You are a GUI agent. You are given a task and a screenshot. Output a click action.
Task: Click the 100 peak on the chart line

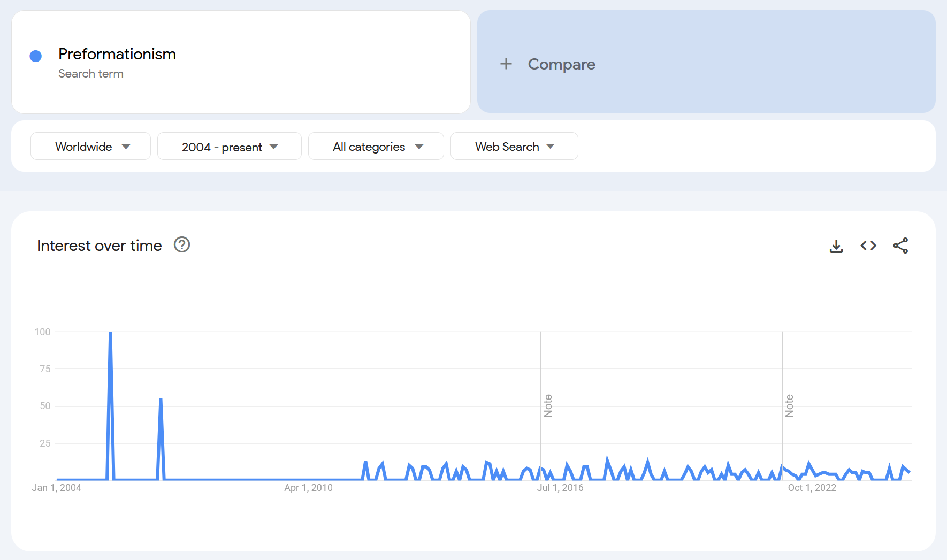point(110,332)
